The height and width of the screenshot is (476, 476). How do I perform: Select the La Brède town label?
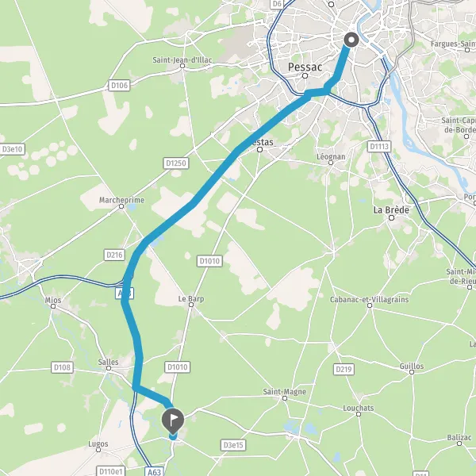click(391, 210)
